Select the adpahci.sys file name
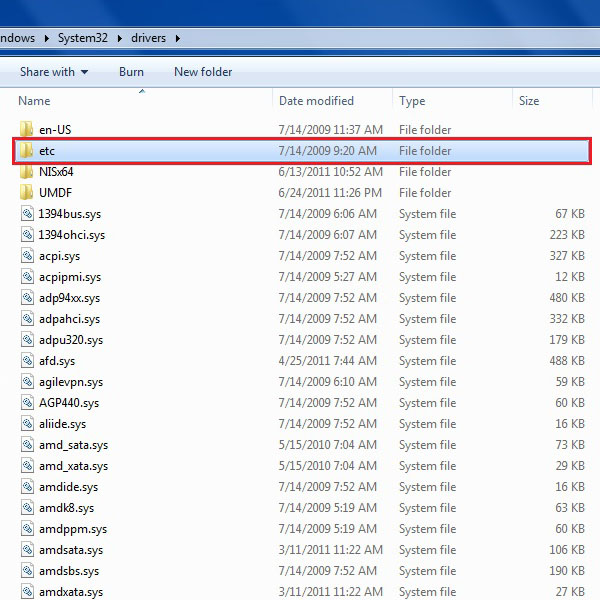The width and height of the screenshot is (600, 600). point(69,319)
